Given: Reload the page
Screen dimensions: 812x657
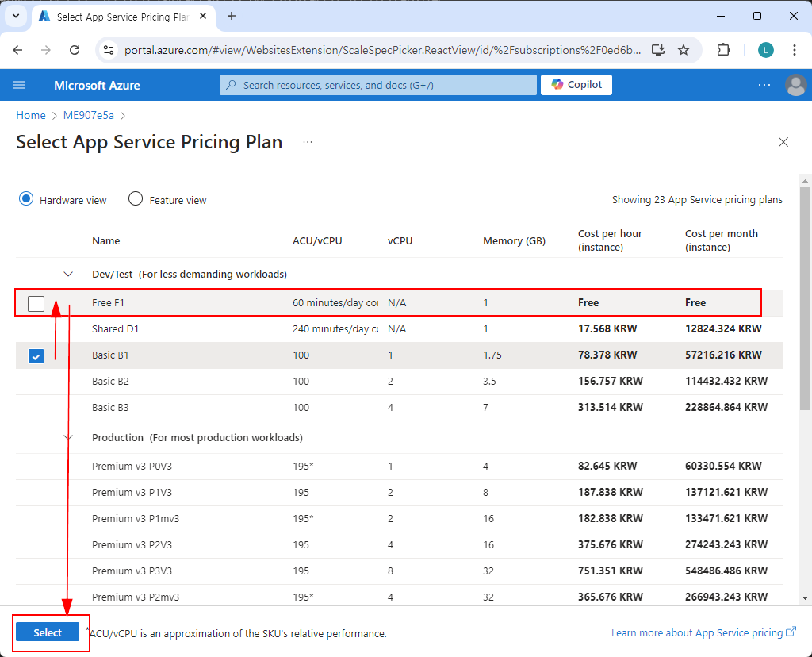Looking at the screenshot, I should click(75, 50).
